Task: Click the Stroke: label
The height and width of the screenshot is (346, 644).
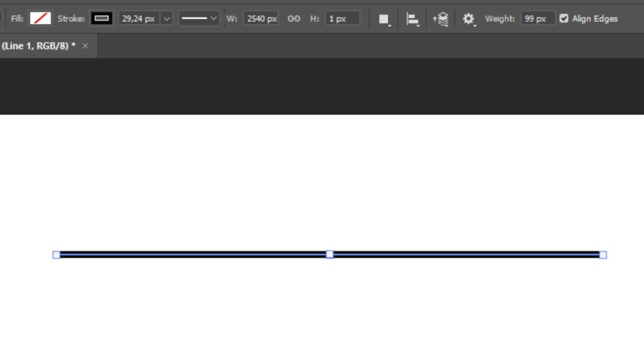Action: 71,18
